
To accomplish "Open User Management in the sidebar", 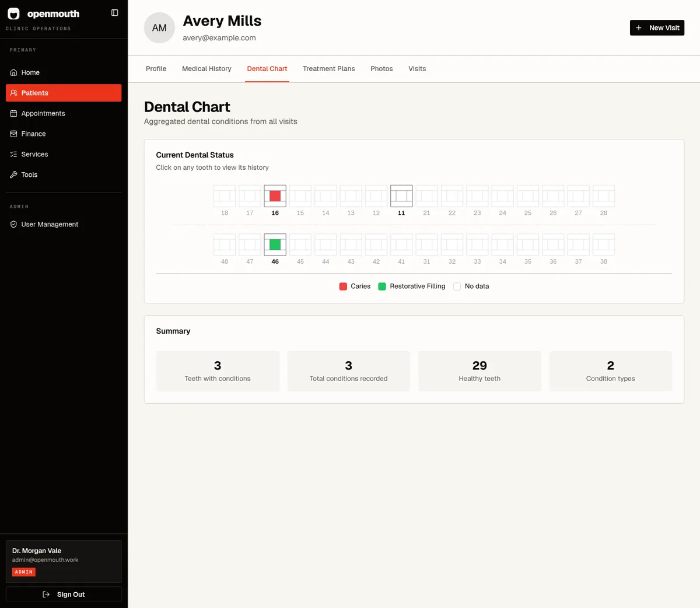I will pos(64,224).
